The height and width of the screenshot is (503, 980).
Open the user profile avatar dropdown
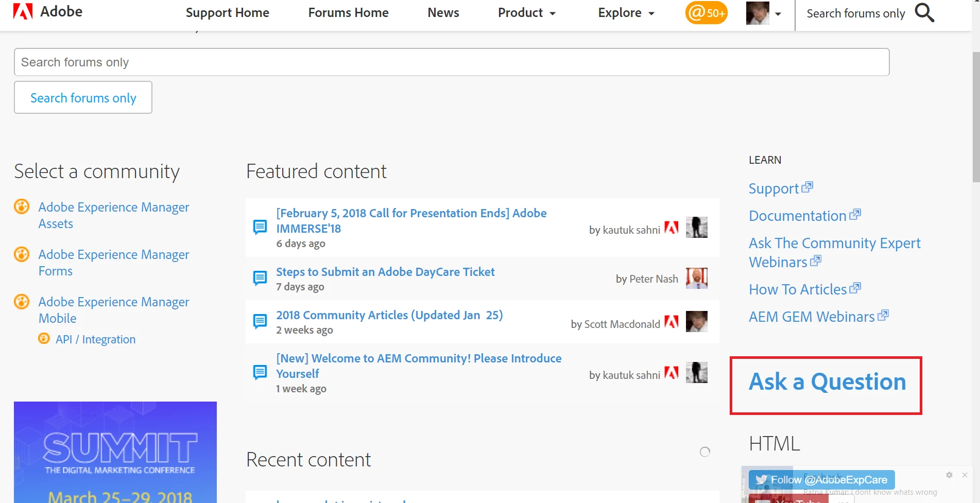(x=763, y=13)
